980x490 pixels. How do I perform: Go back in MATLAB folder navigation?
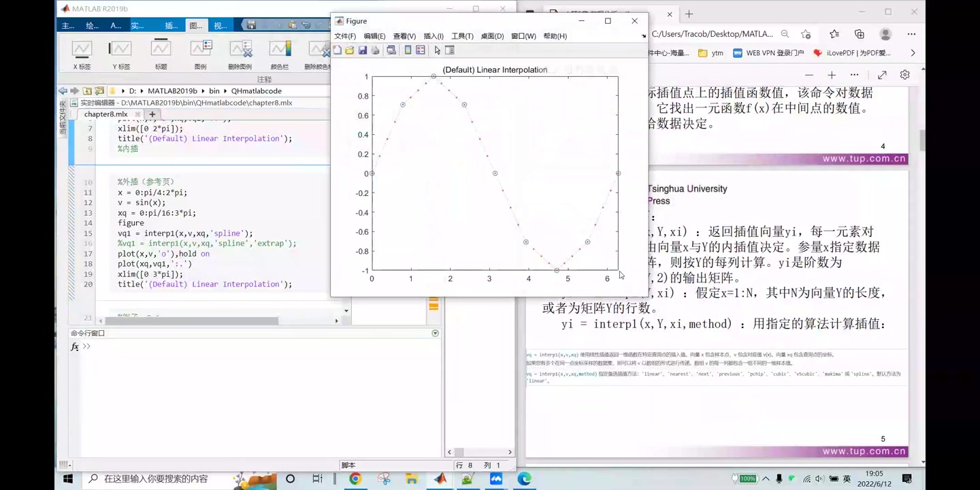click(x=63, y=91)
